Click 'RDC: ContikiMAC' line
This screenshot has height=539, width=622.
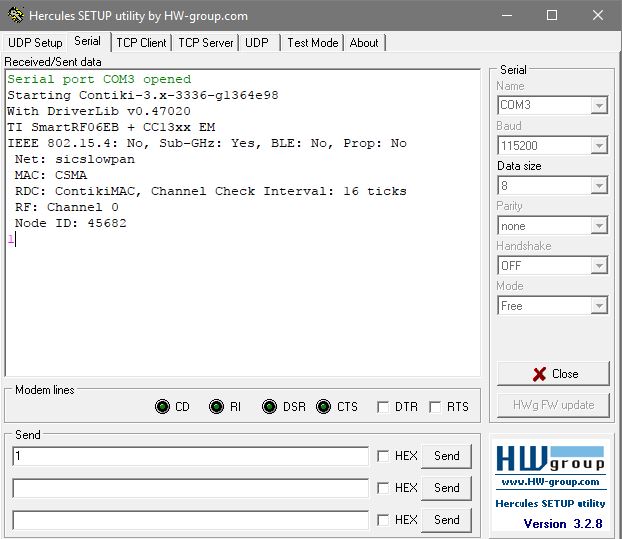coord(211,191)
